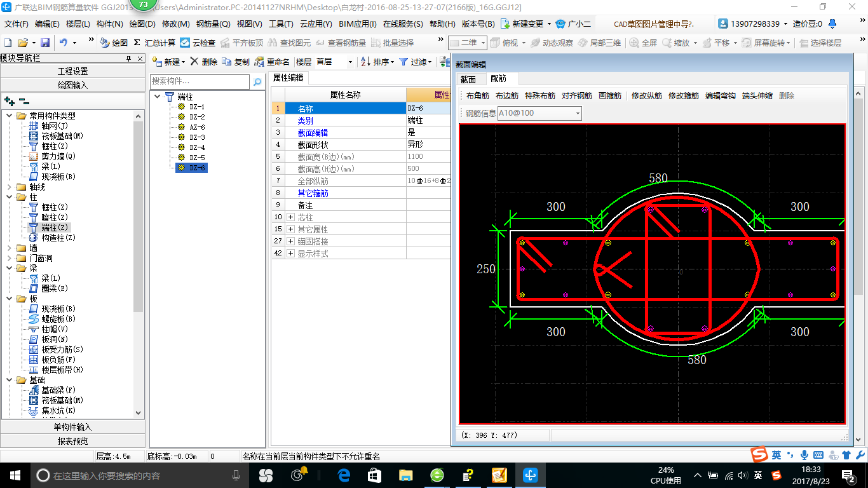The image size is (868, 488).
Task: Expand the 轴线 tree node
Action: (x=10, y=187)
